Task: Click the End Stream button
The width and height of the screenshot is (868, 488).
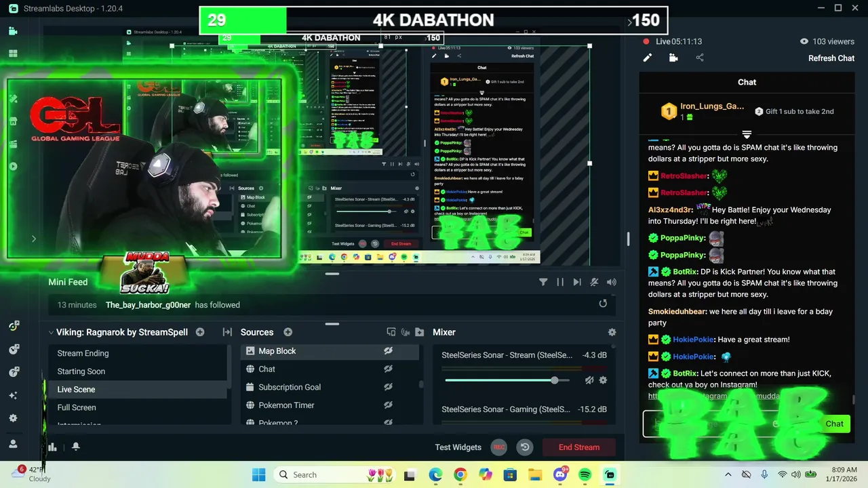Action: [x=578, y=447]
